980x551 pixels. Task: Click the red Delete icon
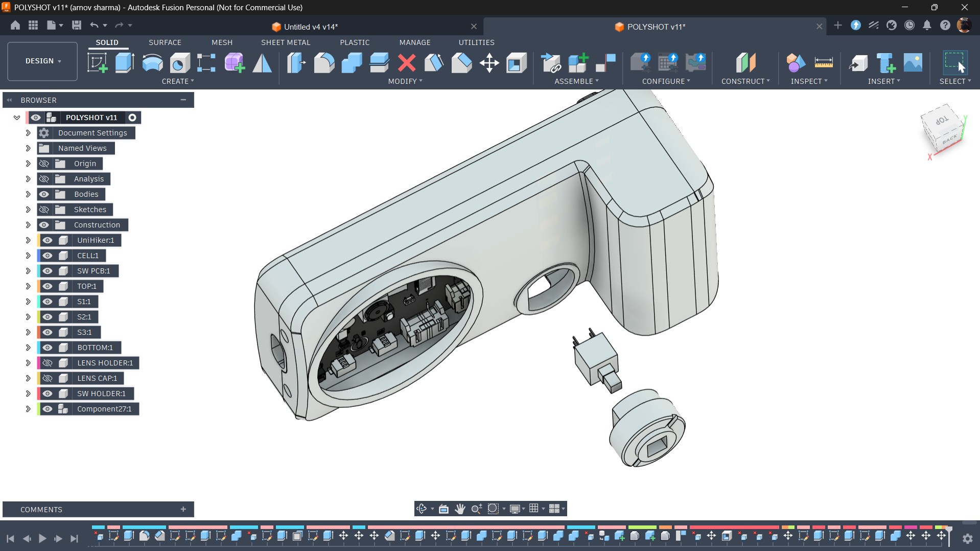point(407,63)
